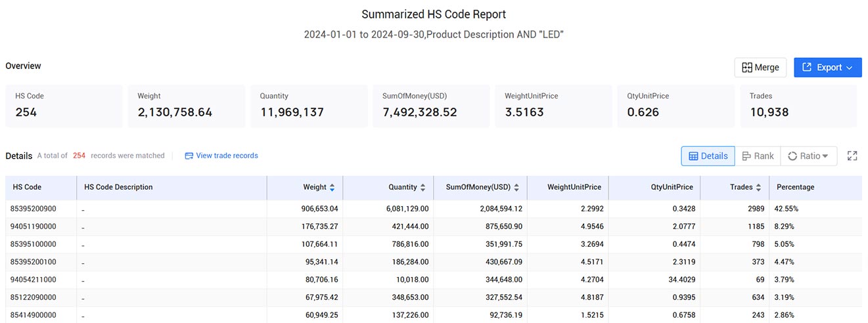Viewport: 868px width, 323px height.
Task: Sort table by Quantity column arrows
Action: [423, 187]
